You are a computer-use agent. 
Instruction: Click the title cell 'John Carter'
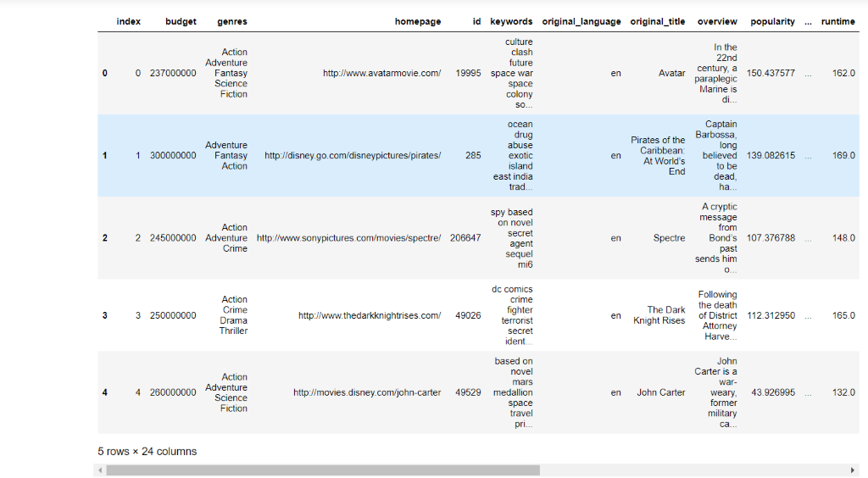pyautogui.click(x=661, y=392)
